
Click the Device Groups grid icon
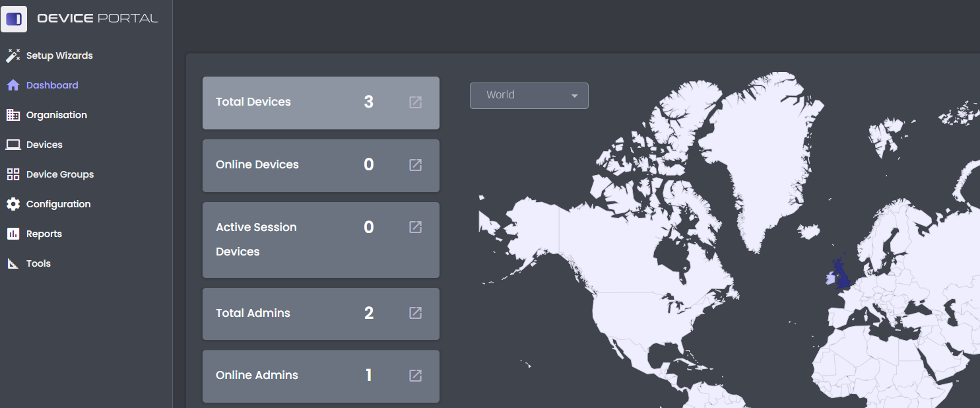point(13,174)
